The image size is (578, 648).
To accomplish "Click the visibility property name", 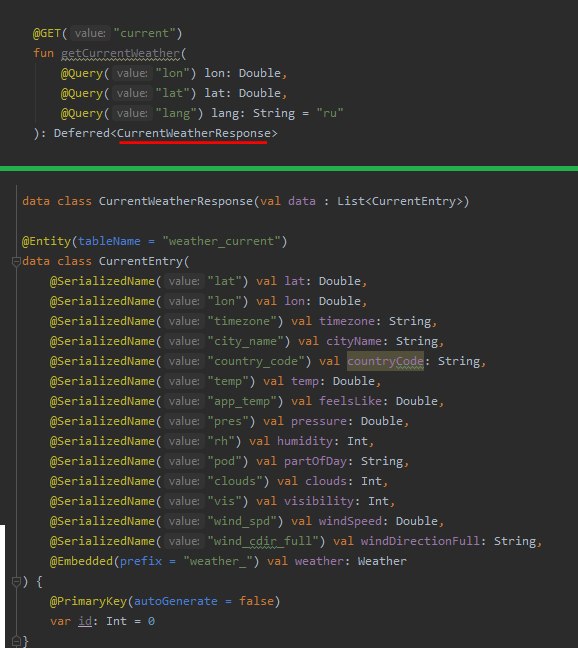I will click(319, 501).
